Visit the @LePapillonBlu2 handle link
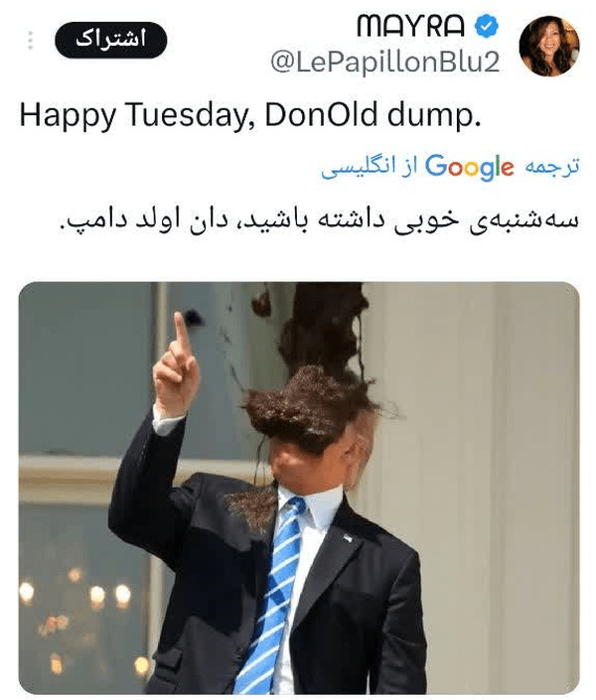596x700 pixels. click(x=385, y=62)
